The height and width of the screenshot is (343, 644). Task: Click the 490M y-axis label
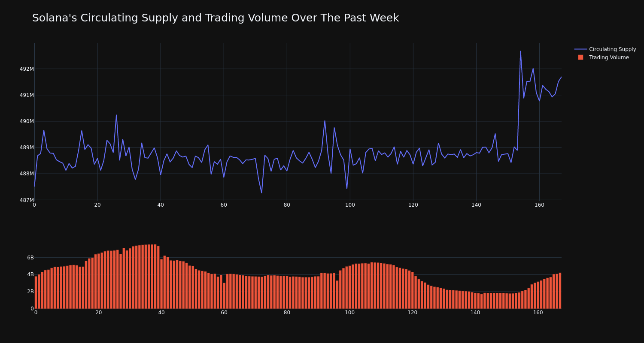(27, 121)
